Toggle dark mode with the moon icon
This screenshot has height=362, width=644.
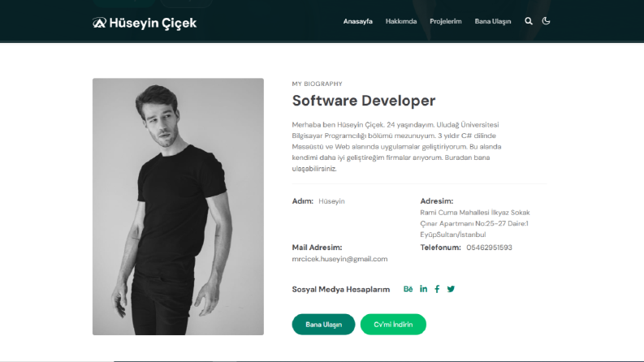click(x=546, y=21)
